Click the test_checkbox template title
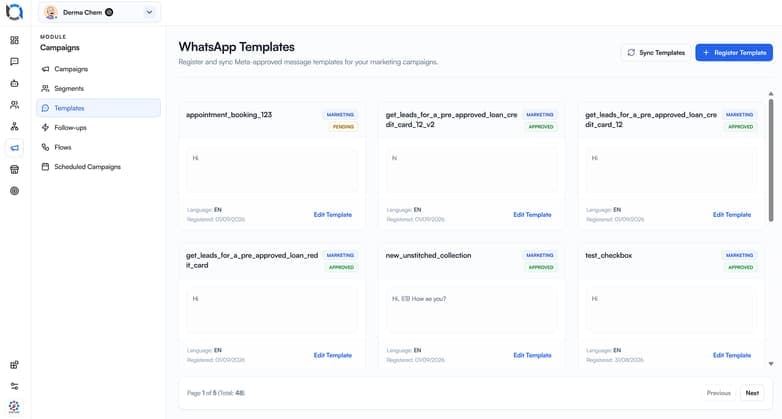This screenshot has height=419, width=782. tap(608, 255)
